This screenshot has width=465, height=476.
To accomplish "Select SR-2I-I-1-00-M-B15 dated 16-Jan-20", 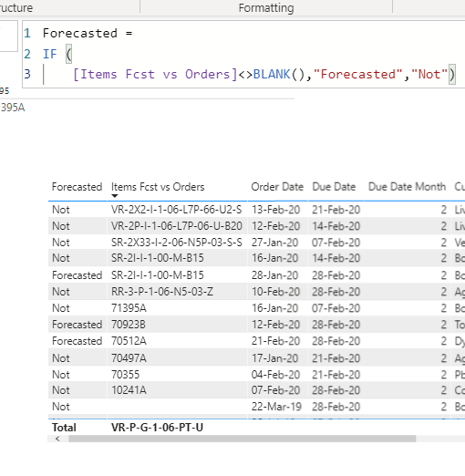I will point(158,258).
